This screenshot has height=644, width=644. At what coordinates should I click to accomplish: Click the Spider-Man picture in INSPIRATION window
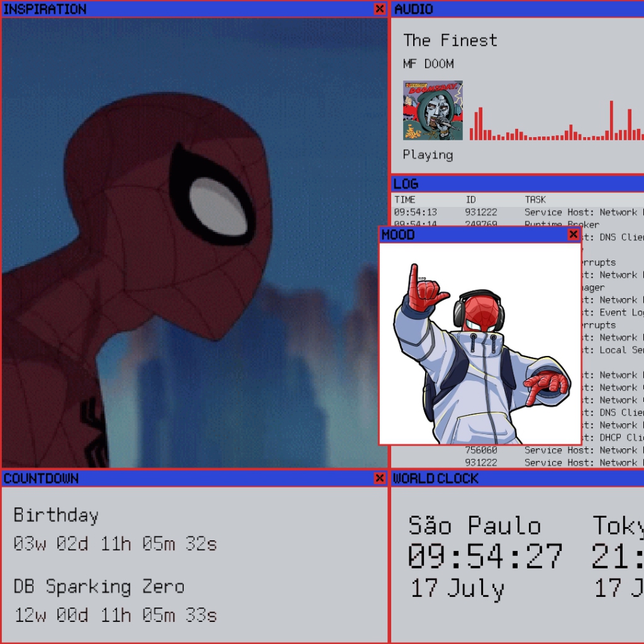point(194,242)
